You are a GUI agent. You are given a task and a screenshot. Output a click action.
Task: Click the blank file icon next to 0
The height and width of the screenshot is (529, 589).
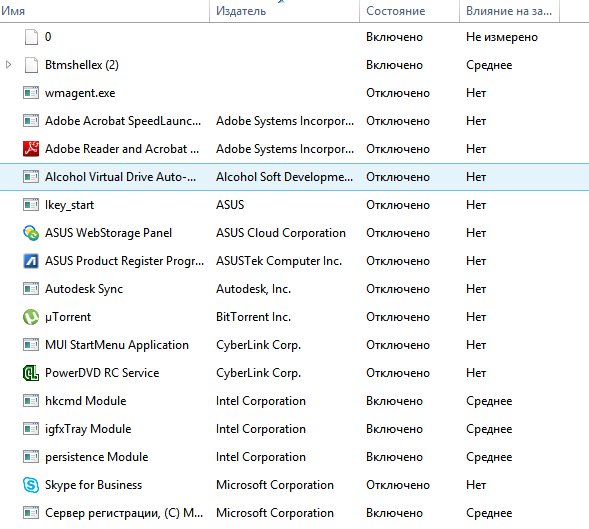point(31,37)
